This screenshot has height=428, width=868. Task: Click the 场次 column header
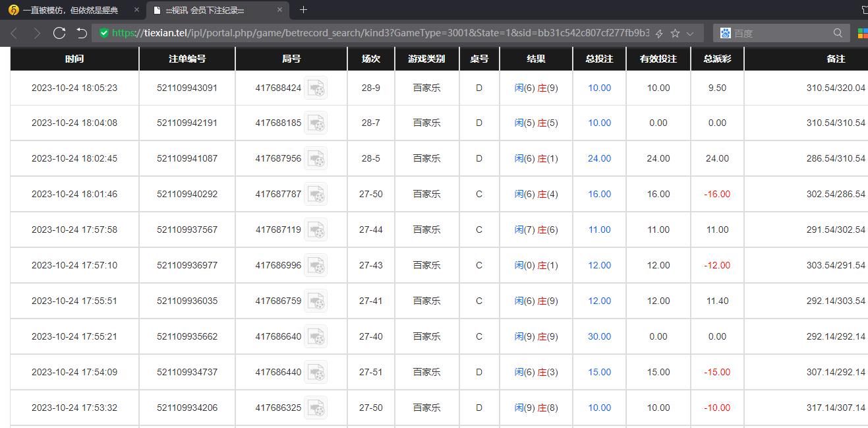click(x=371, y=59)
